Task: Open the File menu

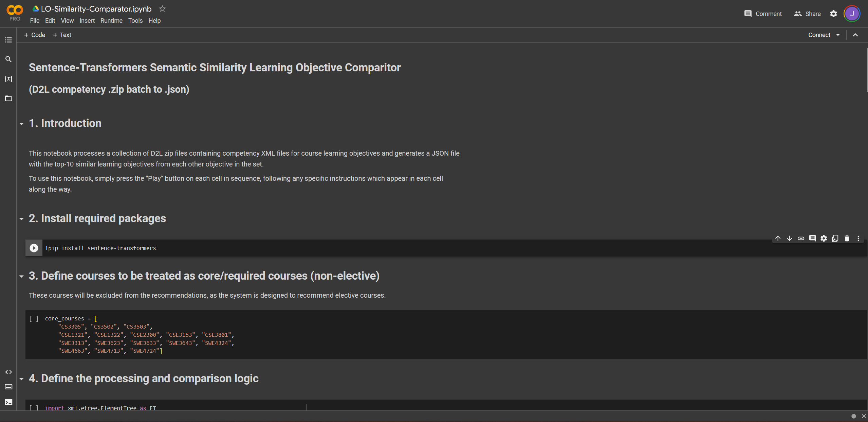Action: click(x=35, y=21)
